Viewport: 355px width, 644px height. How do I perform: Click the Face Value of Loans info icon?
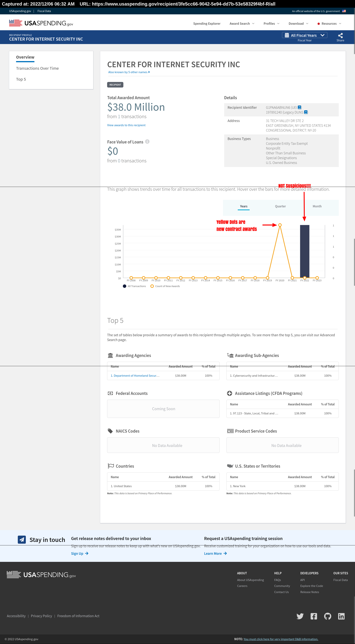[x=147, y=142]
